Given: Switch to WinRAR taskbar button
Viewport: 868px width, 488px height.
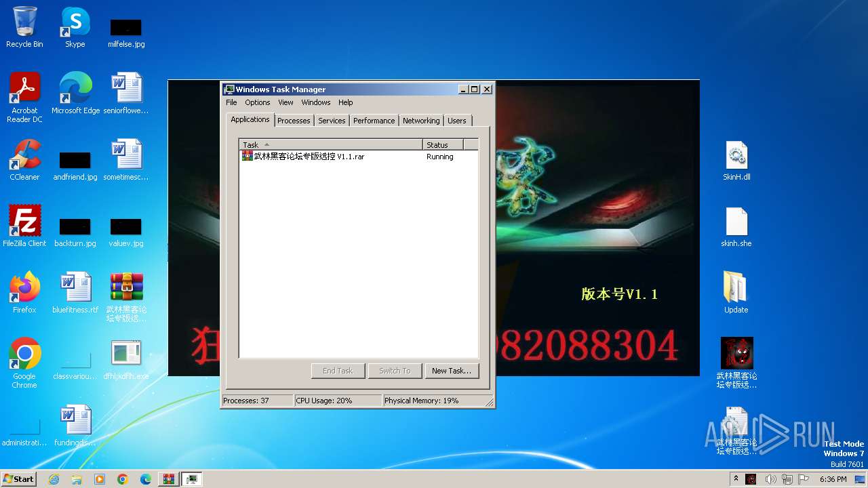Looking at the screenshot, I should tap(169, 479).
